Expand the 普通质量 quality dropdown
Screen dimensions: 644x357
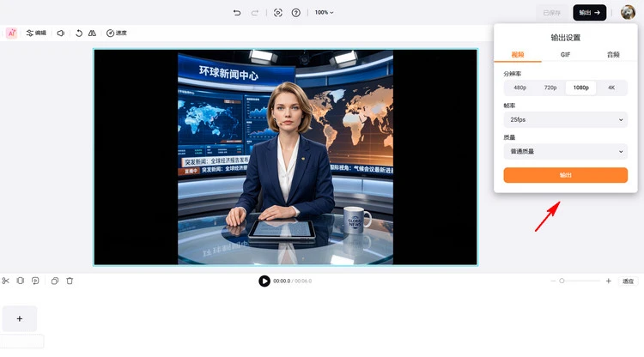(565, 152)
